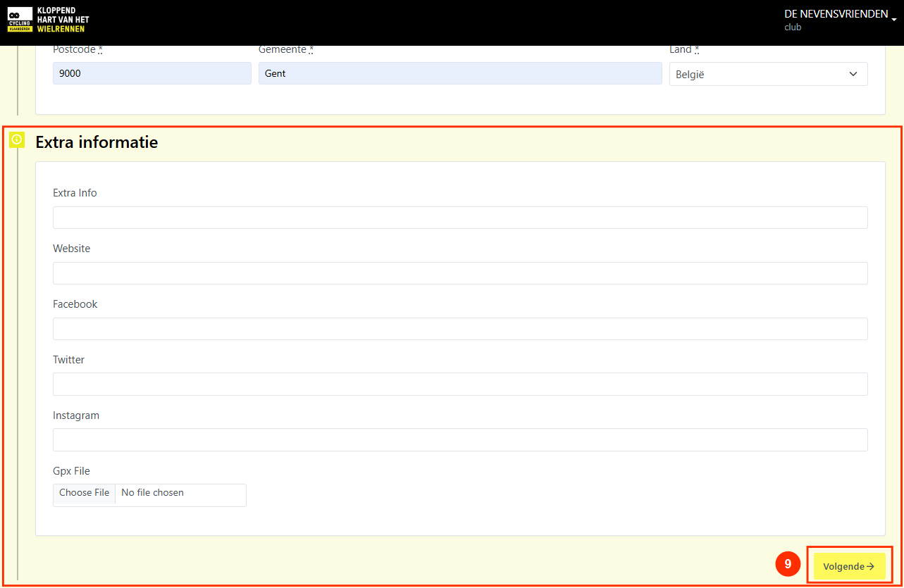
Task: Focus the Extra Info input field
Action: pos(460,218)
